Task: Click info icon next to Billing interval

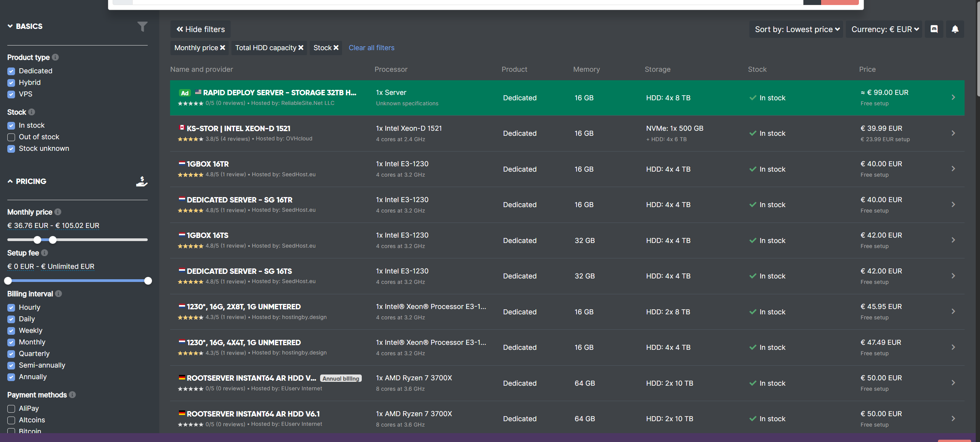Action: [x=59, y=294]
